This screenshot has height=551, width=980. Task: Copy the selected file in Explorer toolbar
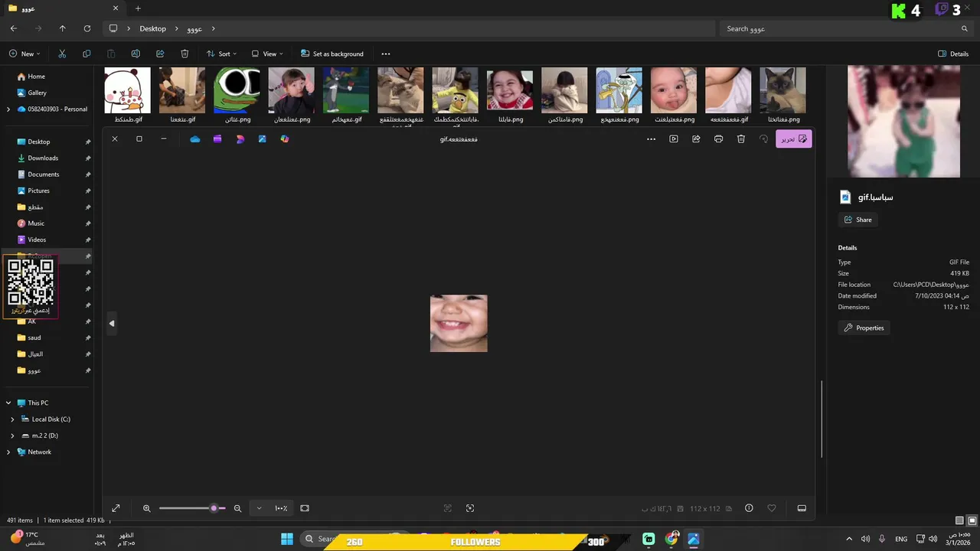click(87, 54)
